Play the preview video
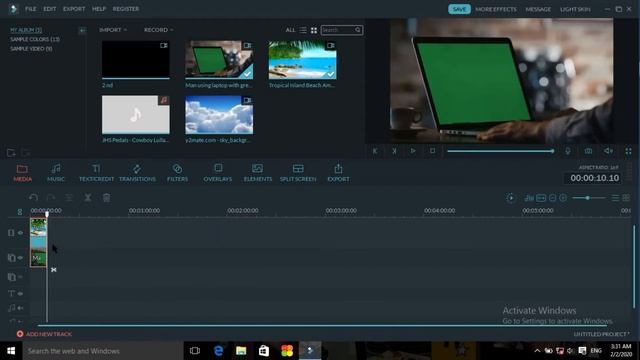640x360 pixels. [413, 151]
